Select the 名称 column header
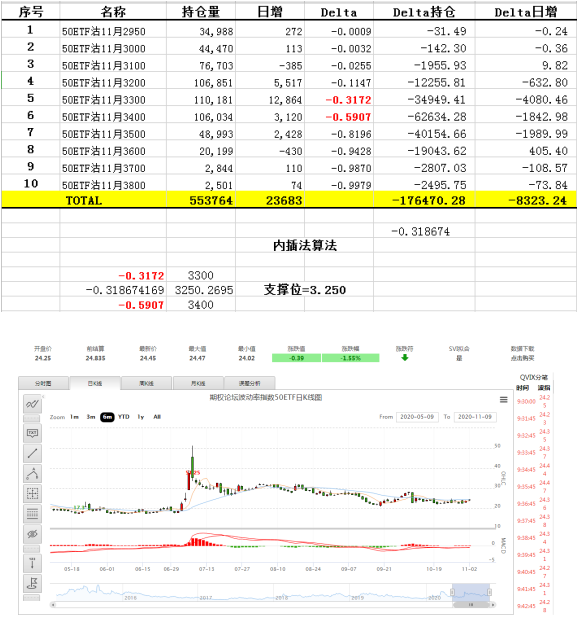This screenshot has width=579, height=618. click(113, 12)
